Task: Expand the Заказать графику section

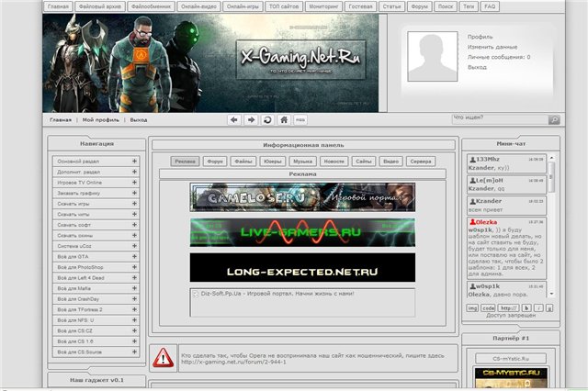Action: [x=134, y=193]
